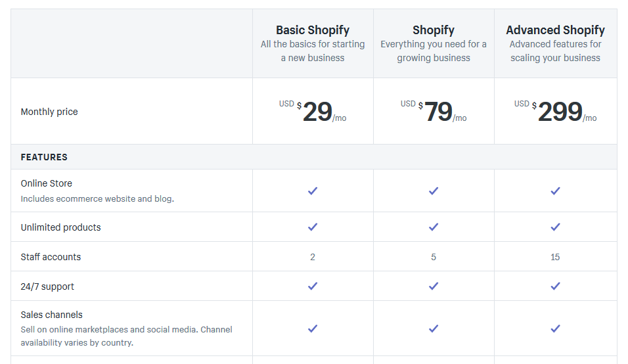Click the Online Store feature label
628x364 pixels.
[x=47, y=183]
